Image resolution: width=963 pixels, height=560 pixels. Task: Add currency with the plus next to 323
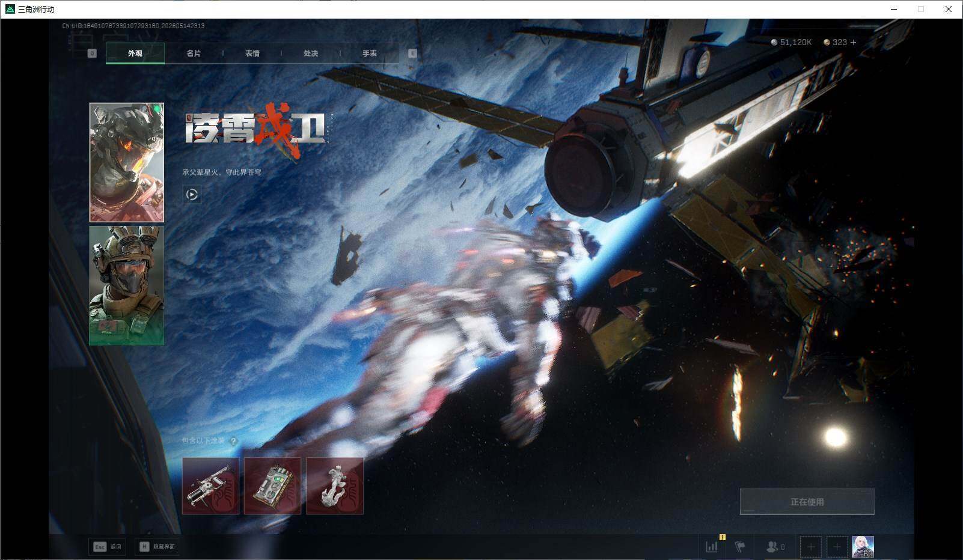[853, 42]
